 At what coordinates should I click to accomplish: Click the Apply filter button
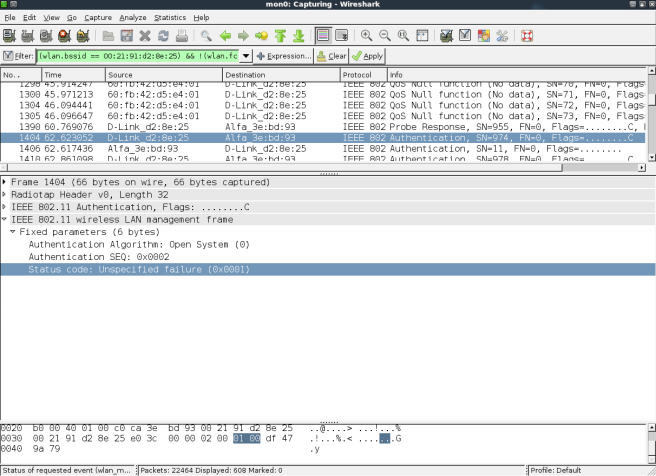(x=367, y=56)
